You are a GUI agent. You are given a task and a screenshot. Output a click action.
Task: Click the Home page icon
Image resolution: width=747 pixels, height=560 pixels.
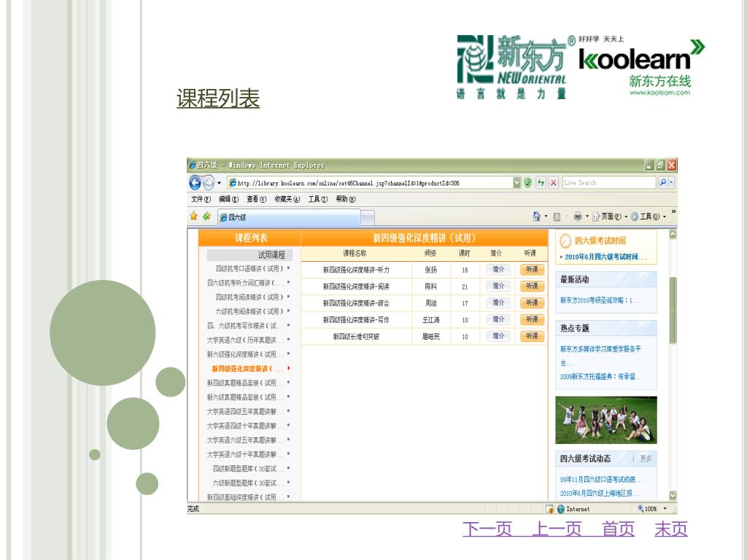coord(536,217)
